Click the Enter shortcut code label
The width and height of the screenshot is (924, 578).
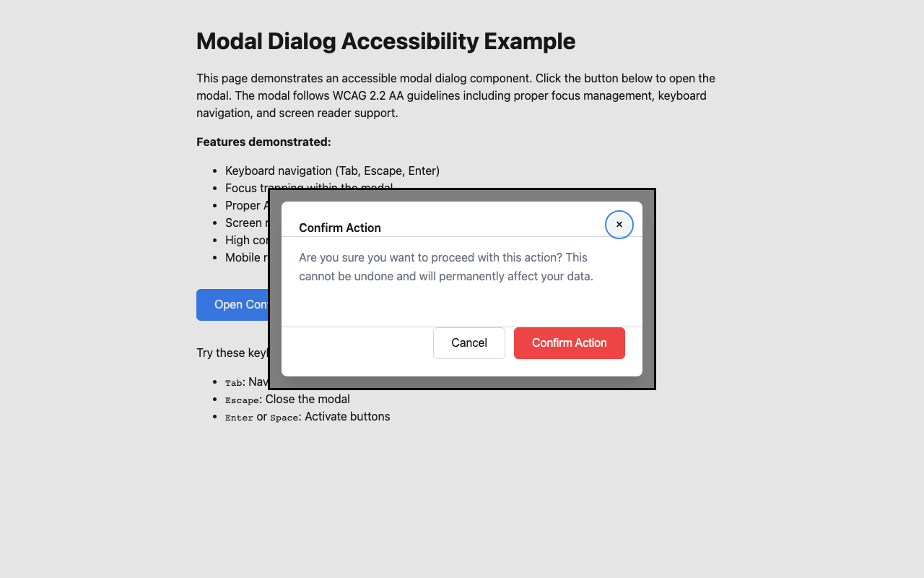[x=239, y=417]
